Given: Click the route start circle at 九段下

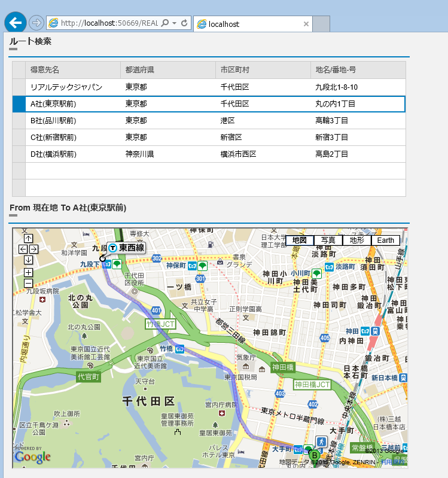Looking at the screenshot, I should pos(102,259).
